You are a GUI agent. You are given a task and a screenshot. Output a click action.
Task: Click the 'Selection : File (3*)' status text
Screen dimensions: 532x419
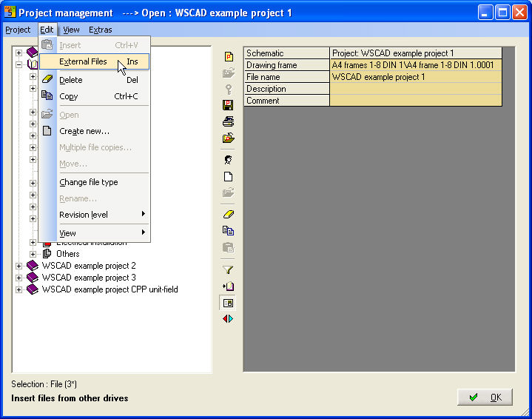click(x=44, y=384)
